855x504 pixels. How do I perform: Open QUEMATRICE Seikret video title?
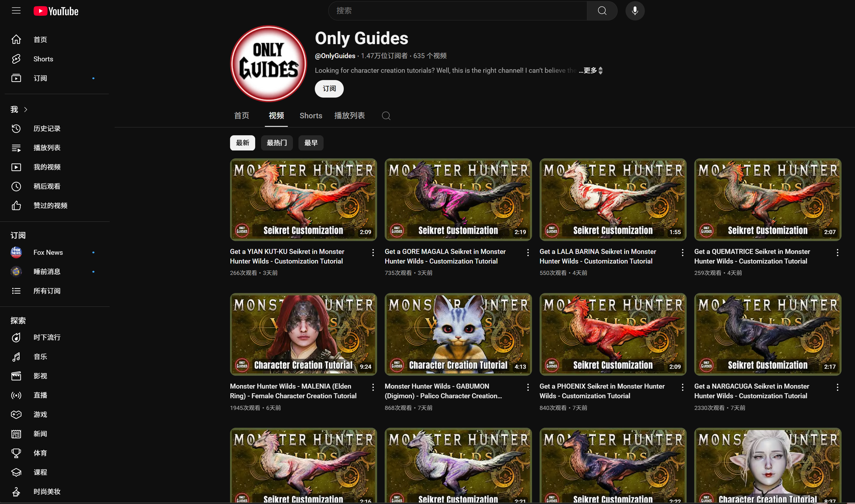click(752, 257)
